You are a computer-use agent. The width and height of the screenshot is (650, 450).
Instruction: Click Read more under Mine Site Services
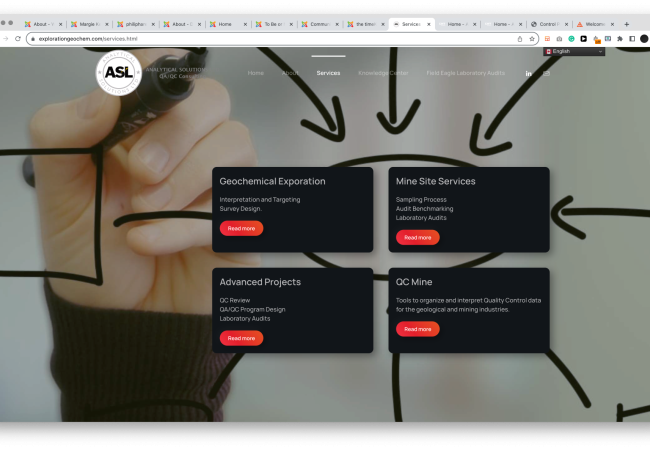click(x=417, y=237)
